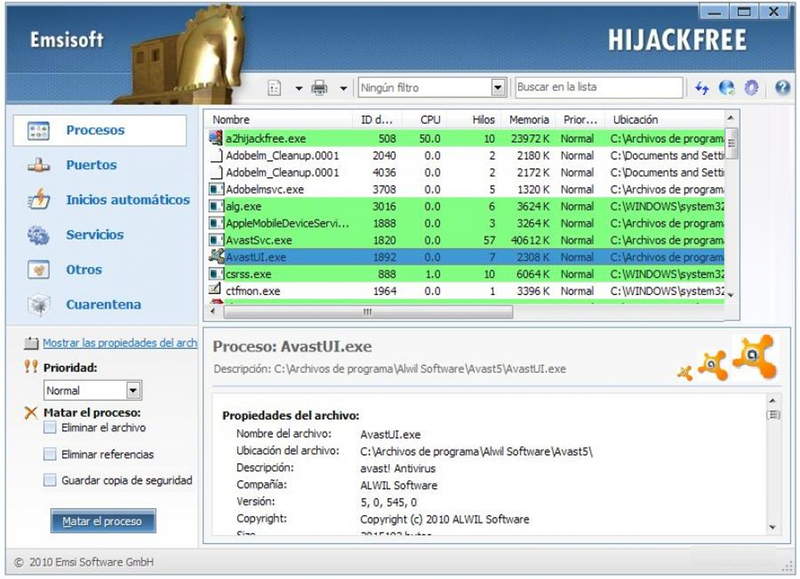Select the csrss.exe process row
Screen dimensions: 800x579
(x=466, y=274)
